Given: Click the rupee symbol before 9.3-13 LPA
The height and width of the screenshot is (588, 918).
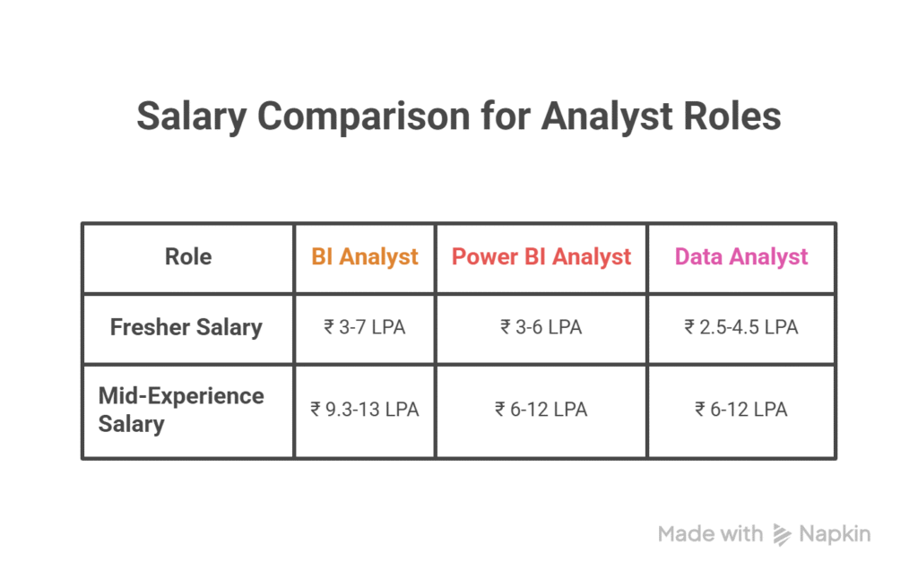Looking at the screenshot, I should pyautogui.click(x=316, y=410).
